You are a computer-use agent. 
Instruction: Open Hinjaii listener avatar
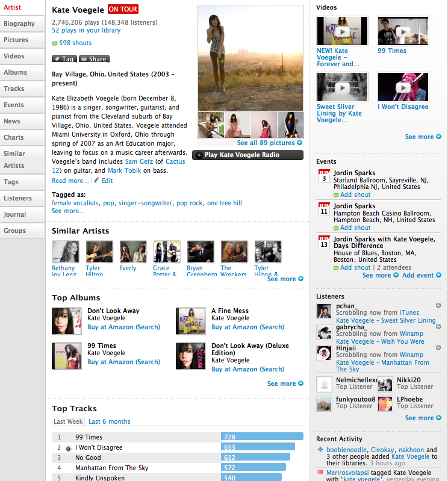pyautogui.click(x=324, y=353)
